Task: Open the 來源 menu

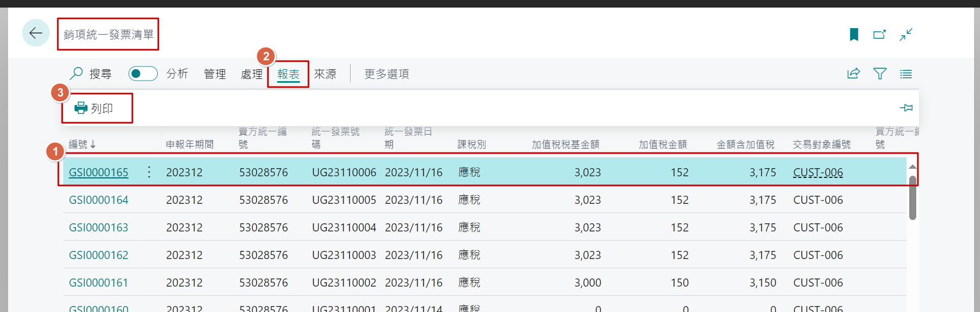Action: pyautogui.click(x=325, y=74)
